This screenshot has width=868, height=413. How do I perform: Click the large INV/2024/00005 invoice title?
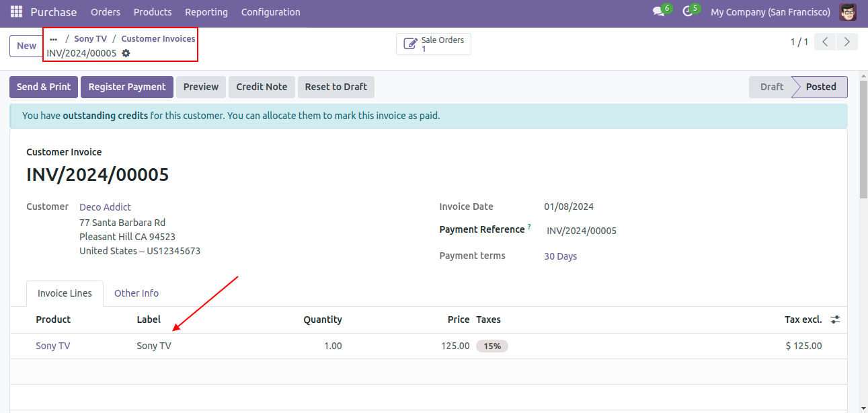click(x=97, y=175)
